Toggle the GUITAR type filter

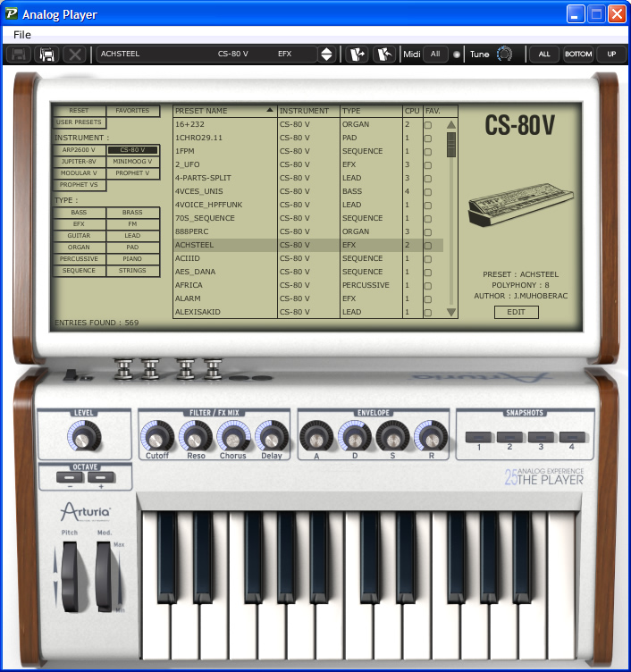[x=79, y=236]
